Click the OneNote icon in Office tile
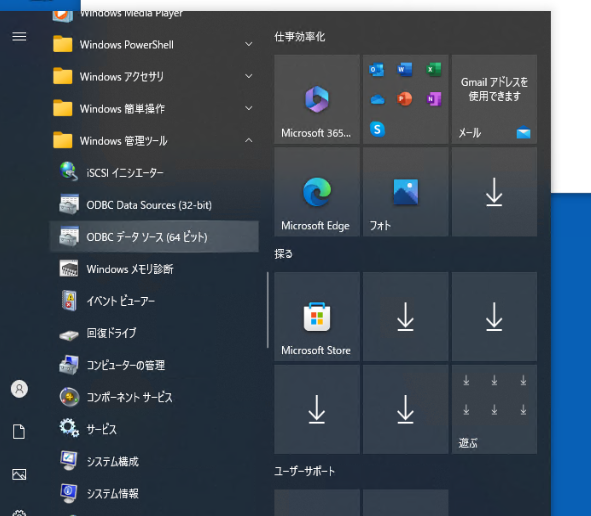Image resolution: width=591 pixels, height=516 pixels. [x=433, y=99]
